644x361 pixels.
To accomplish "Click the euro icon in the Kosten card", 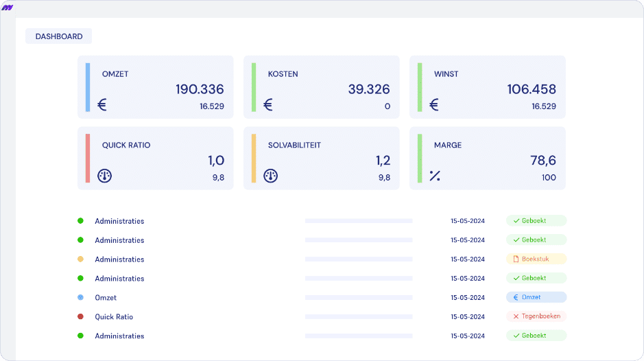I will [x=268, y=105].
